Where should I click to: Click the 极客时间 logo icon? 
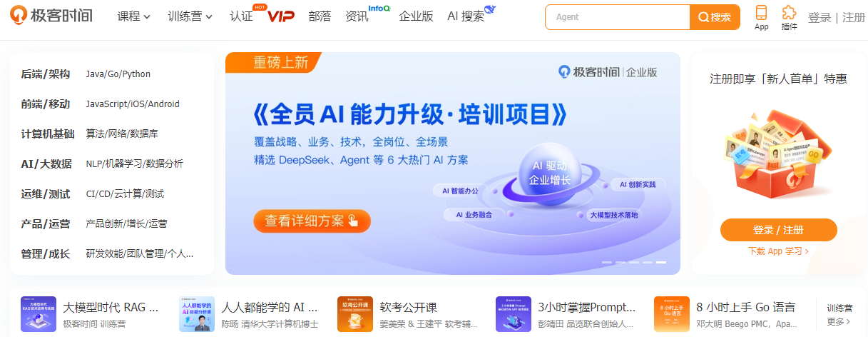tap(19, 16)
